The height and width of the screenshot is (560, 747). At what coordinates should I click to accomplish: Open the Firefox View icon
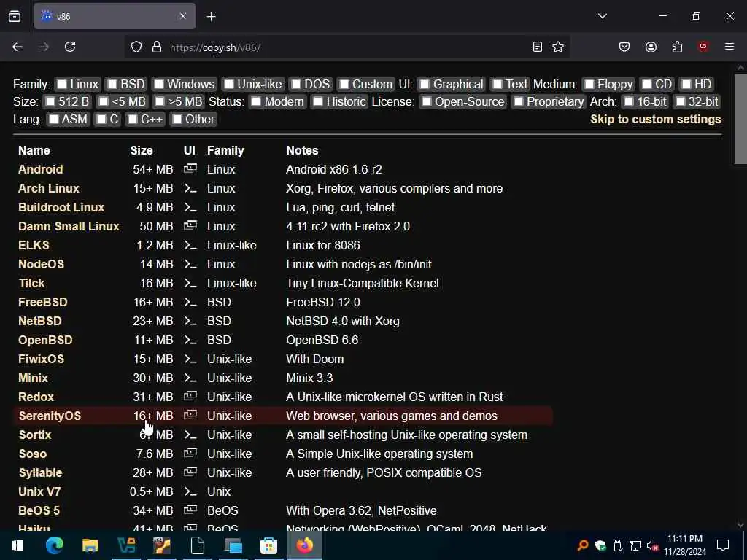(15, 16)
